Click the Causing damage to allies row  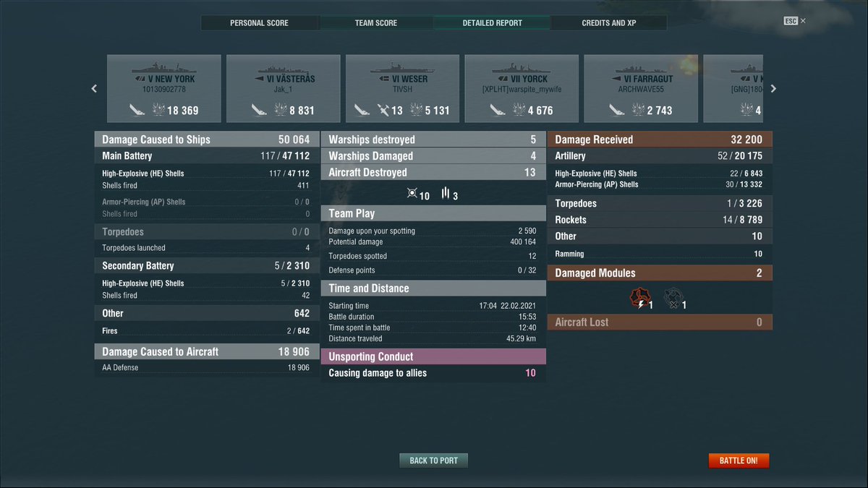pos(433,374)
